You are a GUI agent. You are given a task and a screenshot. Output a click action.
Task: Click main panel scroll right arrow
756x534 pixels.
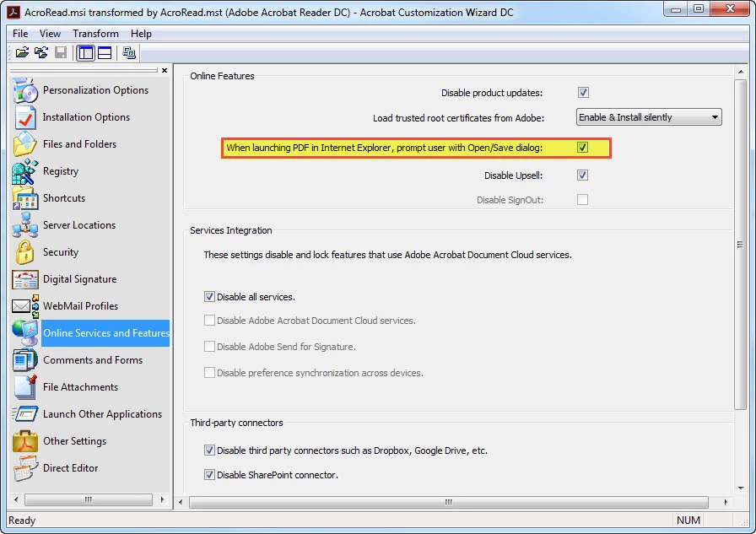[726, 502]
